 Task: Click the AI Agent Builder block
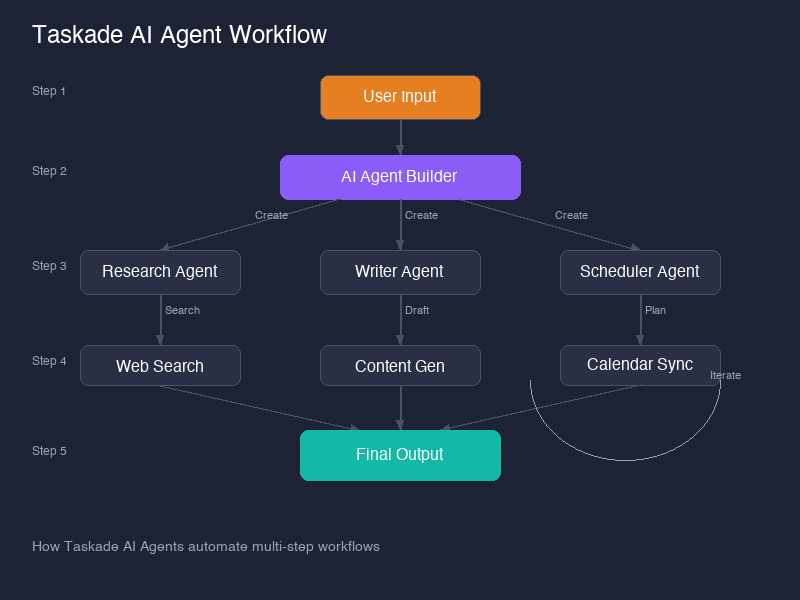coord(400,177)
